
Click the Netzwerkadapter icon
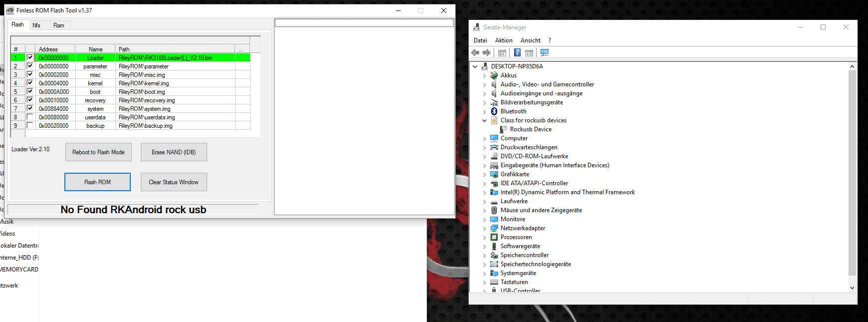point(494,228)
